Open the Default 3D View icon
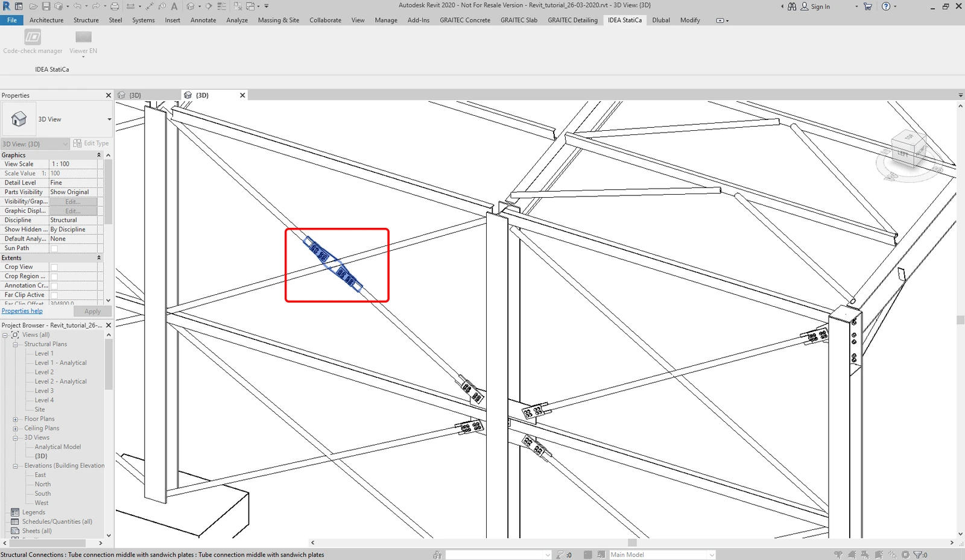This screenshot has height=560, width=965. coord(191,6)
